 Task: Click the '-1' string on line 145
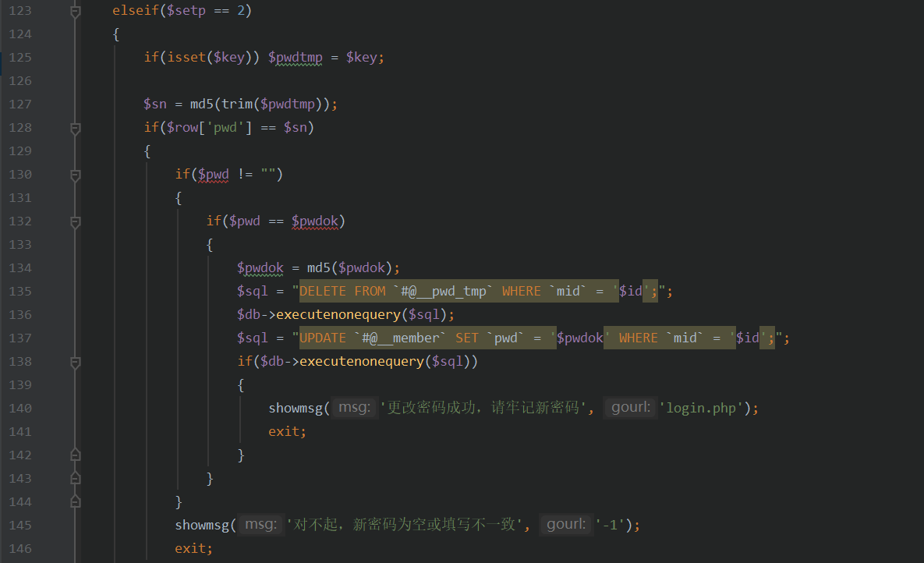(x=610, y=525)
